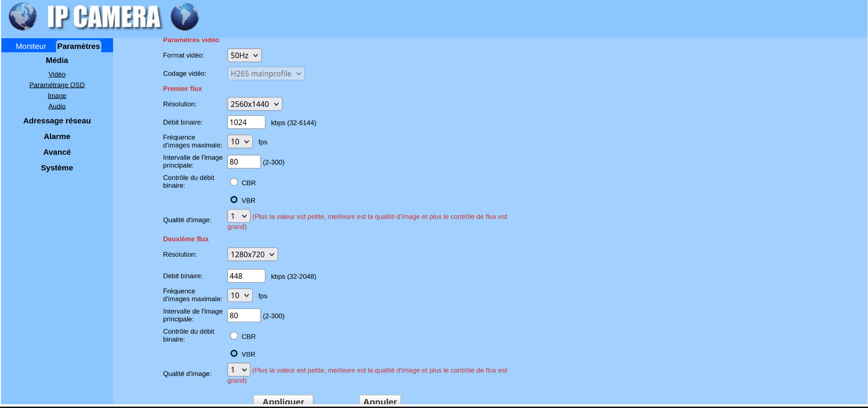Open the Paramétrage OSD link
This screenshot has height=408, width=868.
point(57,85)
